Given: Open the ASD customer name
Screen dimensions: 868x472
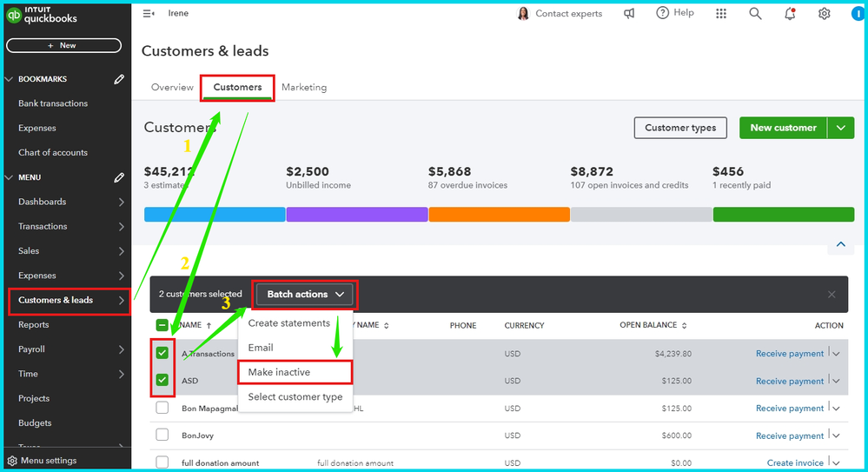Looking at the screenshot, I should pos(190,381).
